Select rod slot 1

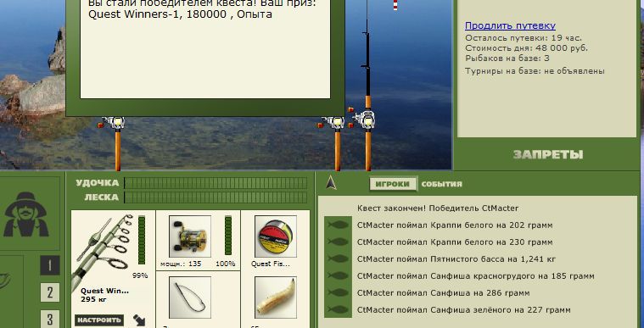coord(50,265)
